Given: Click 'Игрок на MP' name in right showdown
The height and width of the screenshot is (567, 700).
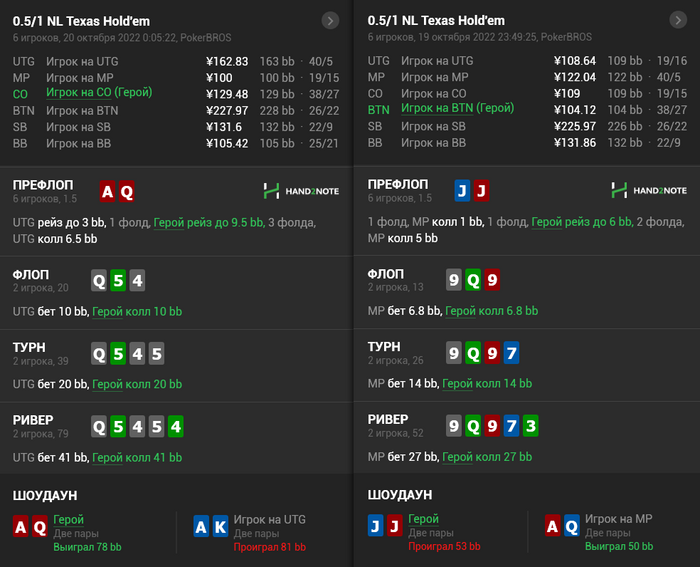Looking at the screenshot, I should 619,519.
